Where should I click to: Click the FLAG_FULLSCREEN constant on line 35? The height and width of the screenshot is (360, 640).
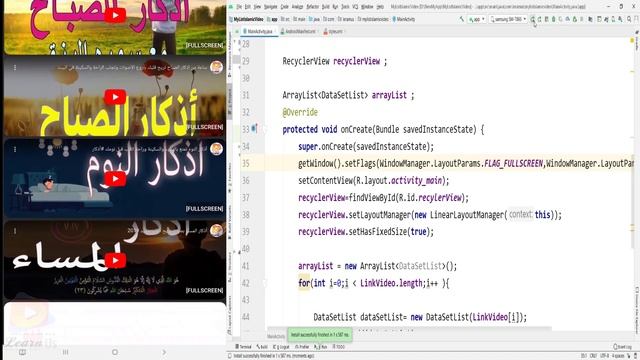[x=513, y=164]
